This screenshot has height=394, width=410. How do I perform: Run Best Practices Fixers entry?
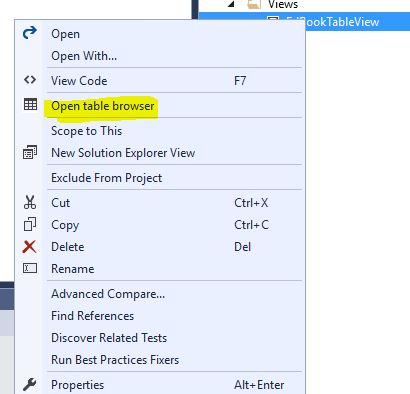[x=115, y=360]
